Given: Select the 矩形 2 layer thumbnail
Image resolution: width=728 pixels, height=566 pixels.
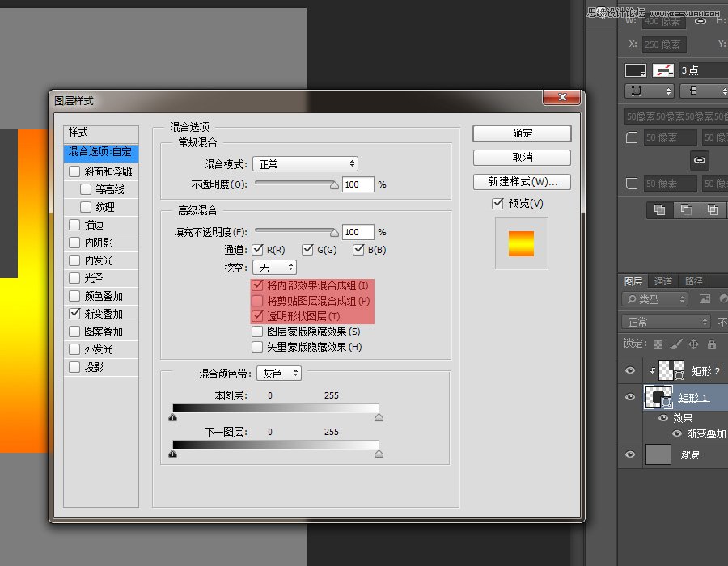Looking at the screenshot, I should 671,370.
